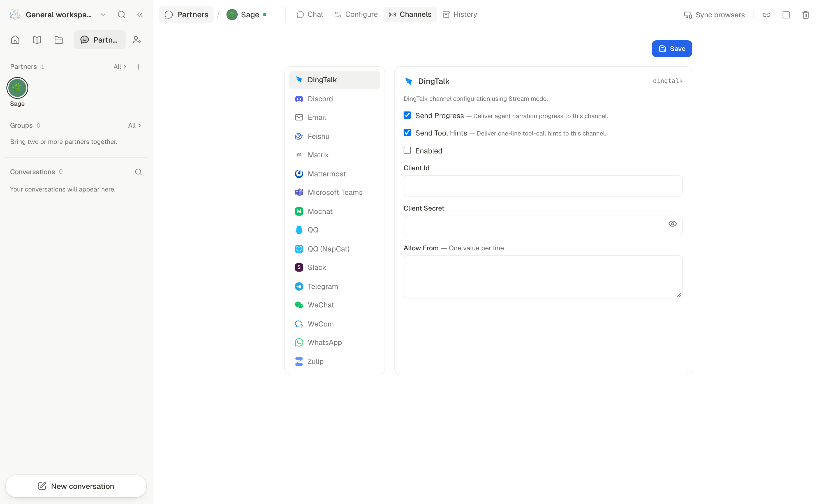Screen dimensions: 824x504
Task: Switch to the Configure tab
Action: click(x=356, y=15)
